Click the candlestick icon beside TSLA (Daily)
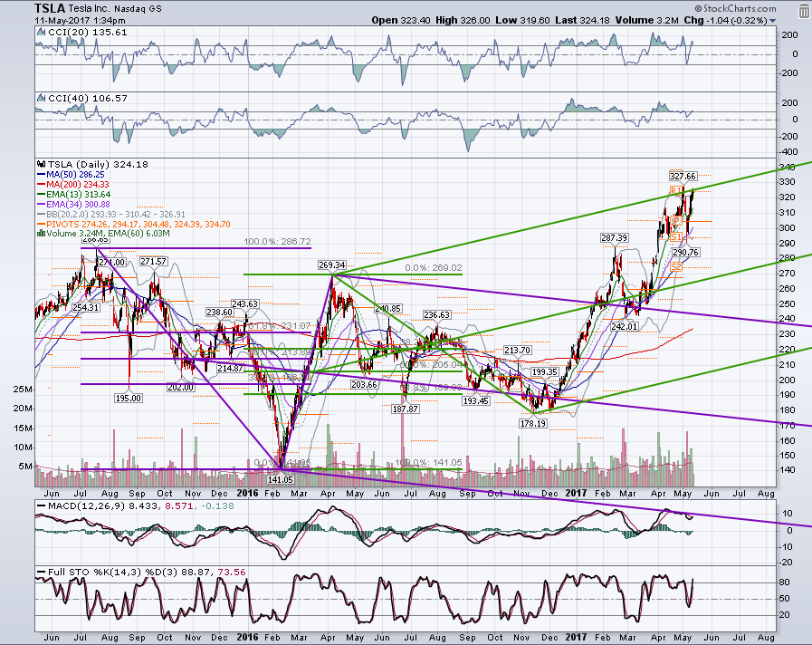The height and width of the screenshot is (645, 812). (42, 164)
